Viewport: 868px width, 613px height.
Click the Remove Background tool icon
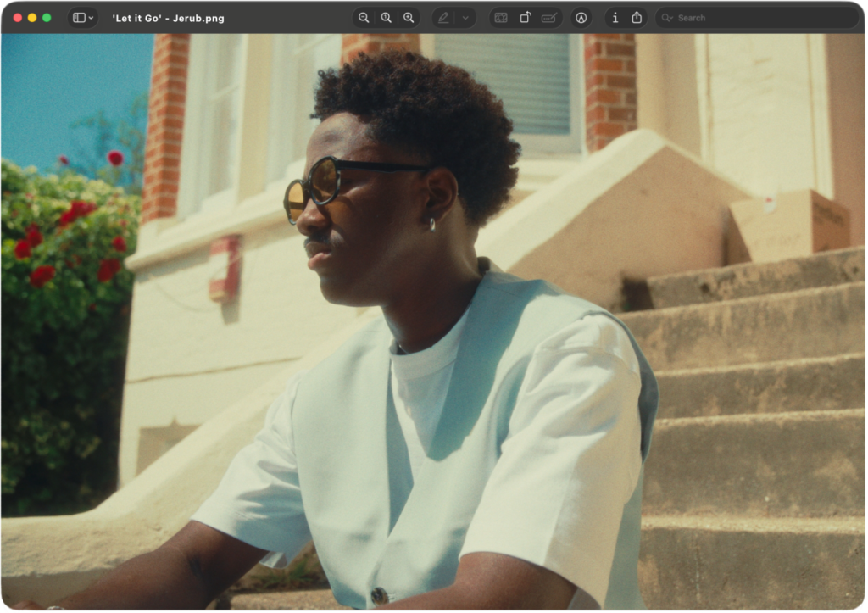click(501, 18)
